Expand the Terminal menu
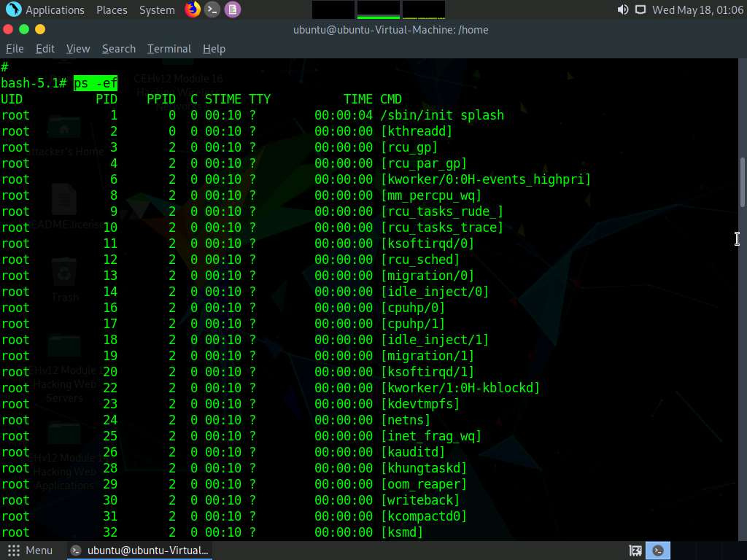Screen dimensions: 747x560 point(169,49)
